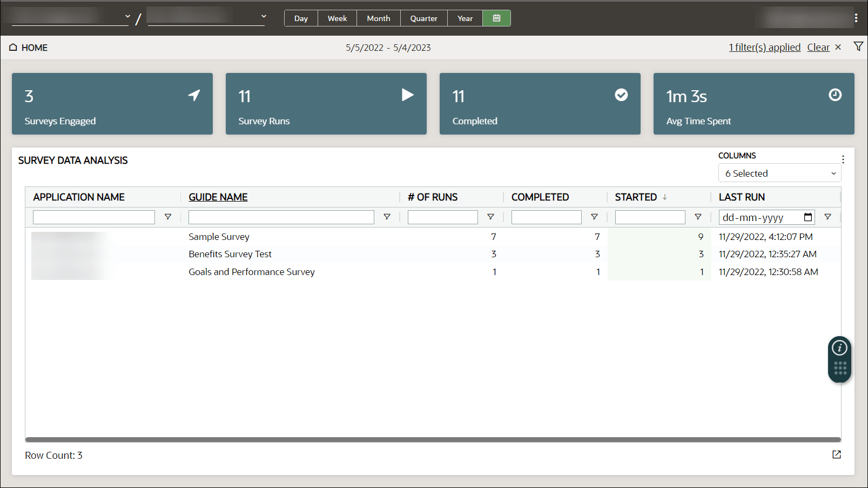Image resolution: width=868 pixels, height=488 pixels.
Task: Select the Month time range
Action: [378, 18]
